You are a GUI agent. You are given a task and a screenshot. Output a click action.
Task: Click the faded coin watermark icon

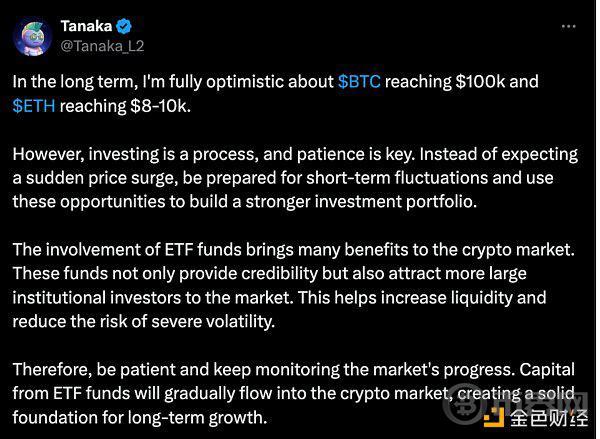(x=465, y=405)
